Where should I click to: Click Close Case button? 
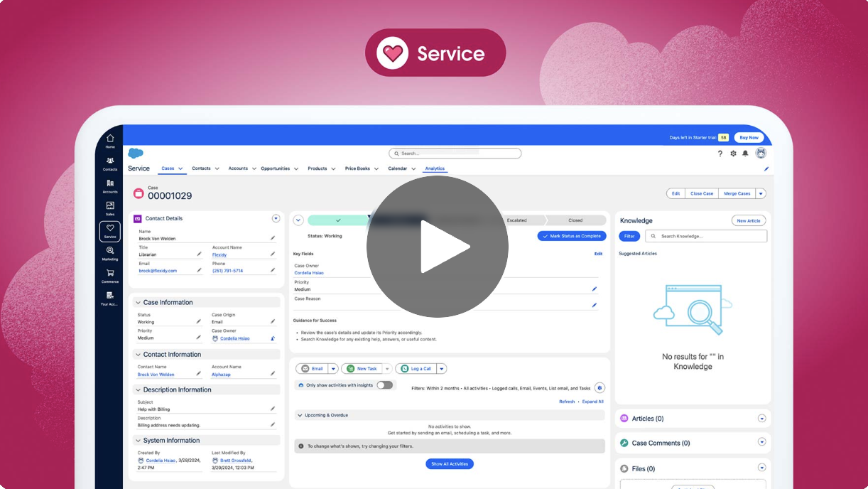click(x=702, y=193)
